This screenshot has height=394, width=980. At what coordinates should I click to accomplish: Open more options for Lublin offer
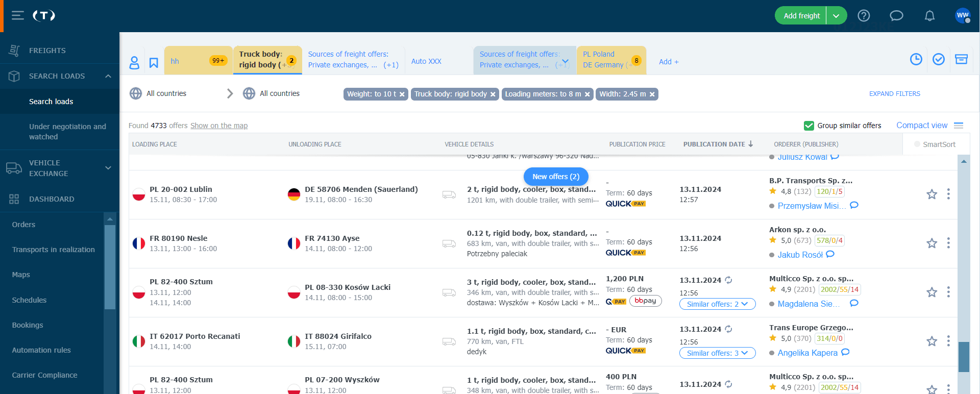[948, 194]
